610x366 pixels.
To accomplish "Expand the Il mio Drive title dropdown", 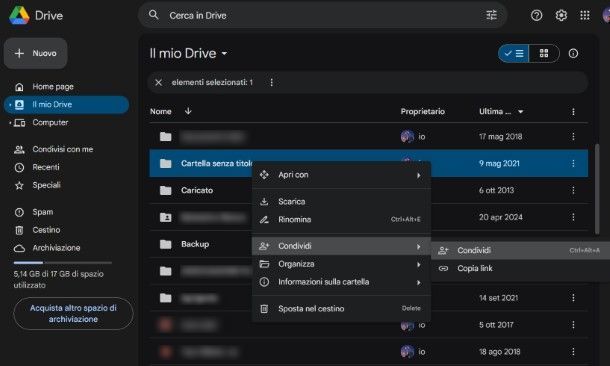I will pyautogui.click(x=224, y=53).
